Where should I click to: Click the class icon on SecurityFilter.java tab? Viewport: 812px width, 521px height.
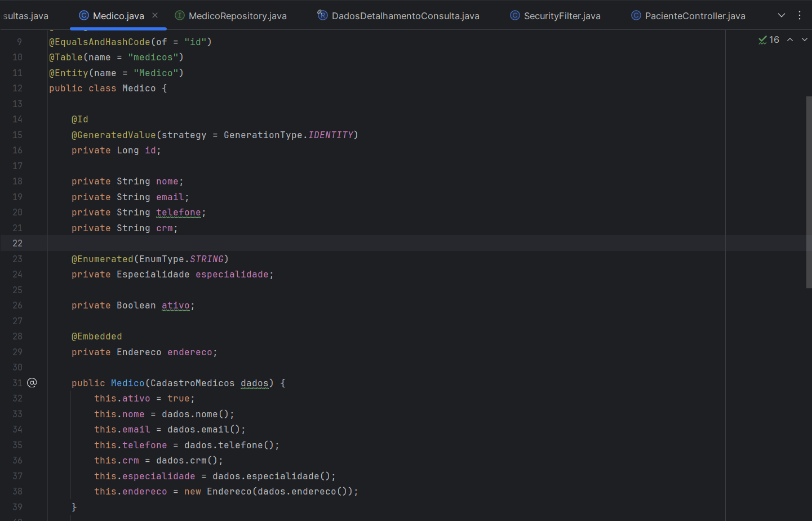515,15
